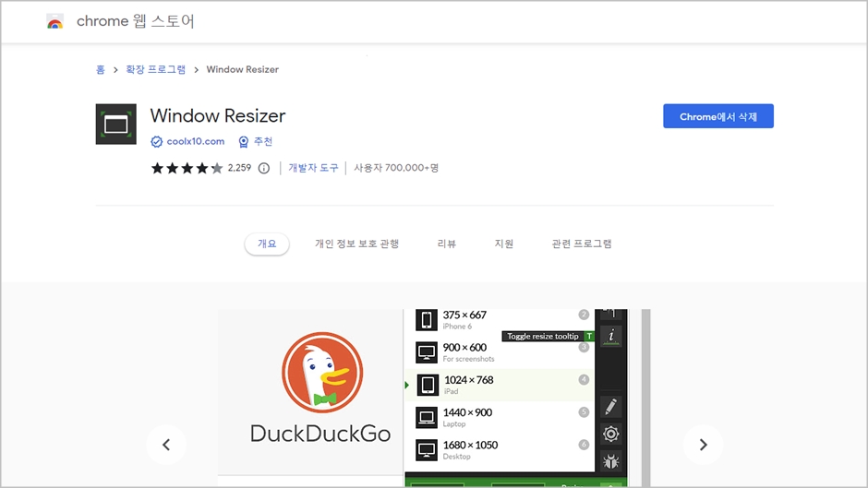Select the 375 × 667 preset text

point(464,315)
